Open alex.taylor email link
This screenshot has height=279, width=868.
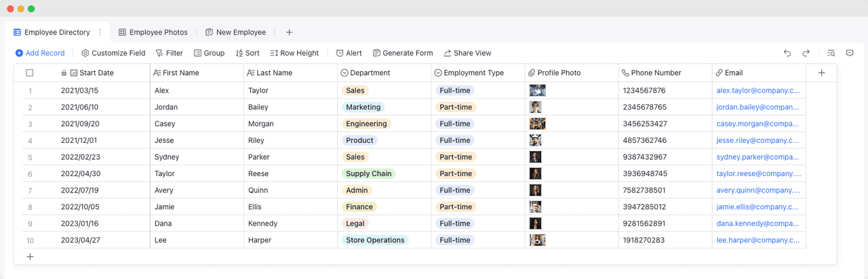757,90
